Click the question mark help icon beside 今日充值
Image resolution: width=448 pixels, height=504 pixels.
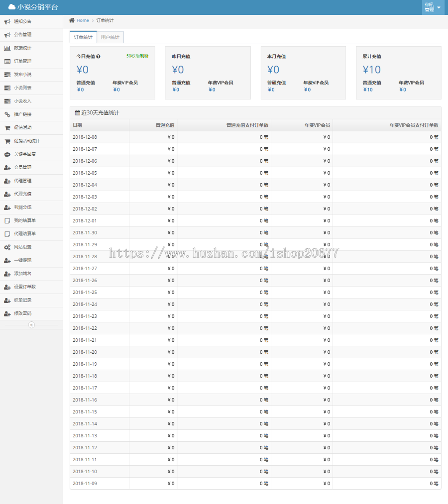pyautogui.click(x=99, y=56)
